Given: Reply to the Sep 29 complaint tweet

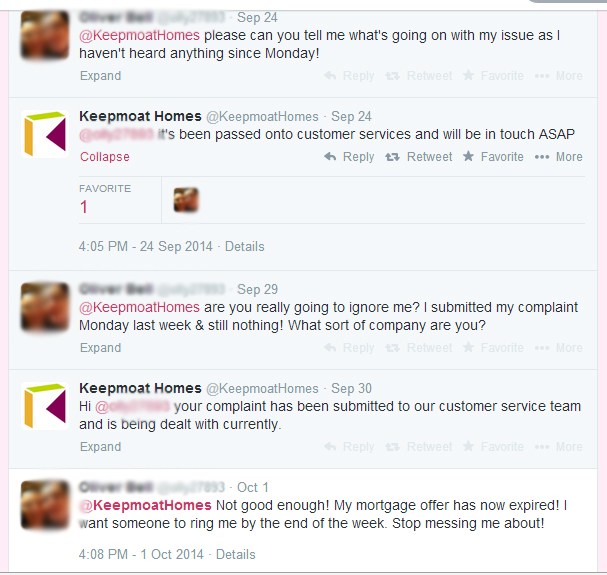Looking at the screenshot, I should (349, 348).
